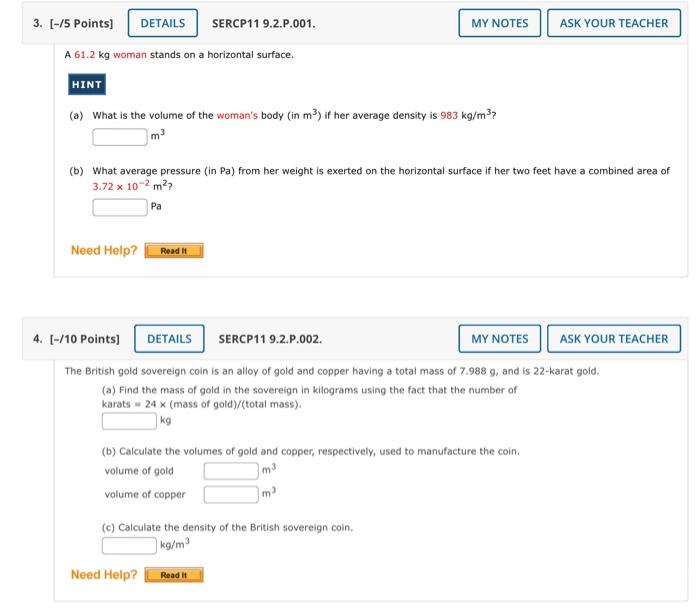Image resolution: width=700 pixels, height=614 pixels.
Task: Click the SERCP11 9.2.P.002. question code
Action: pos(270,339)
